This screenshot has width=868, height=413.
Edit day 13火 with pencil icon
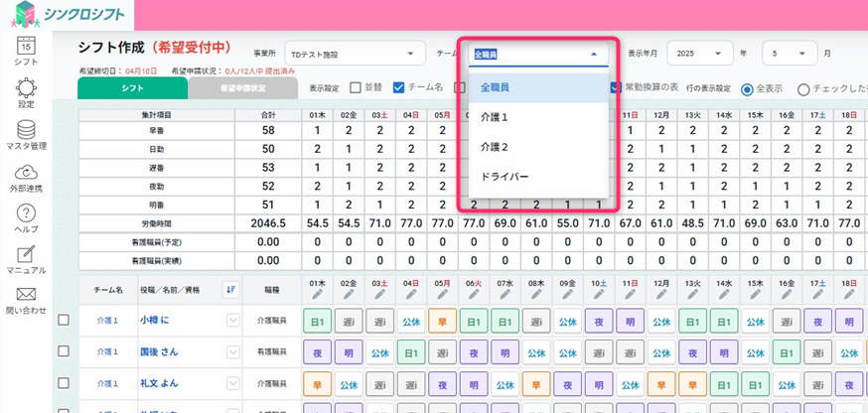[x=692, y=294]
